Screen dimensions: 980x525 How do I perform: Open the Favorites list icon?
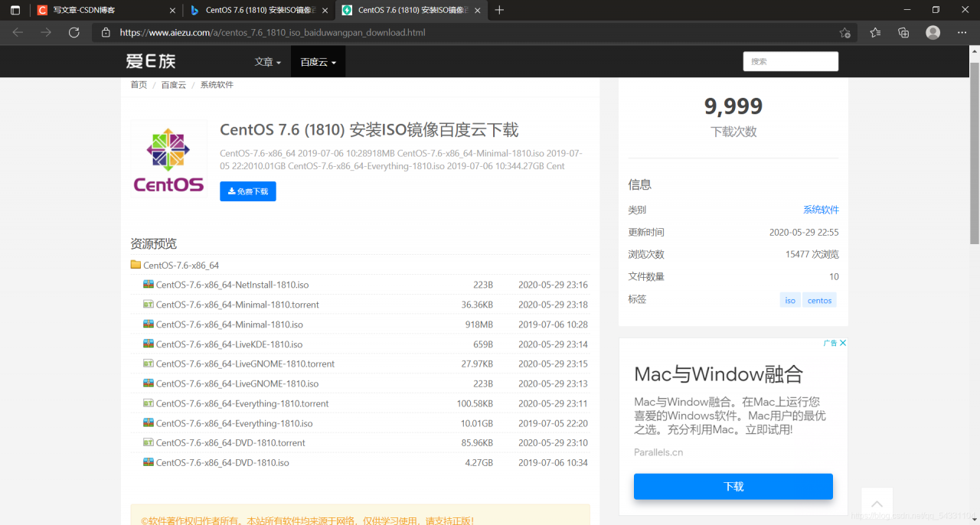coord(875,32)
